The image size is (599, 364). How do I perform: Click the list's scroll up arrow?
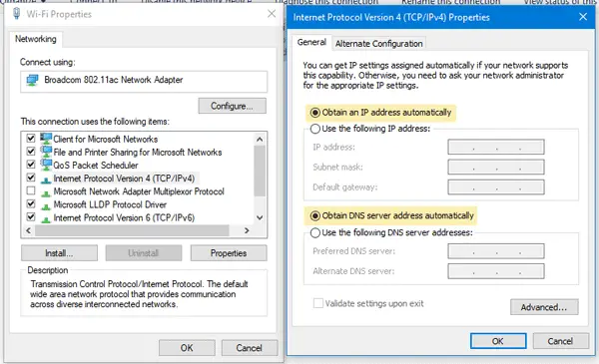[260, 140]
